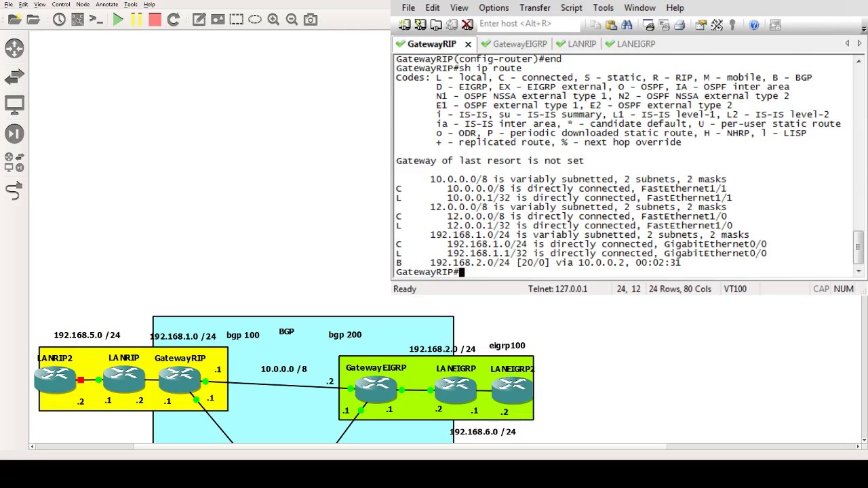Image resolution: width=868 pixels, height=488 pixels.
Task: Toggle the add a link tool
Action: tap(14, 192)
